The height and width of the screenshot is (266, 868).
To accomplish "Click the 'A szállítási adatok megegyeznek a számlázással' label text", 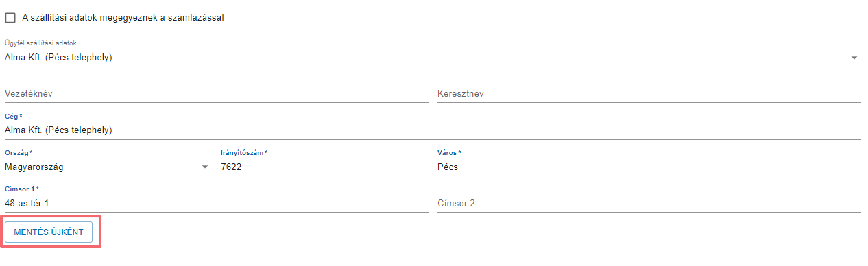I will pos(123,18).
